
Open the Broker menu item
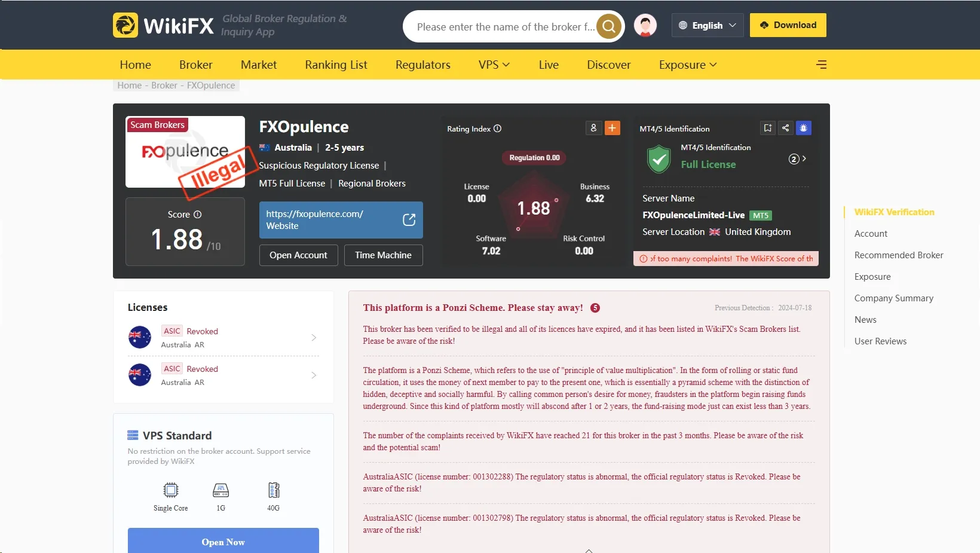coord(196,65)
